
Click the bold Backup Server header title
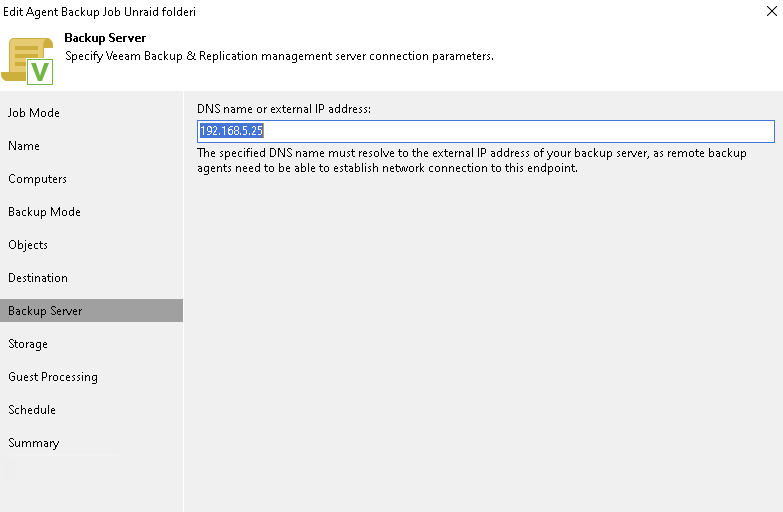tap(105, 38)
